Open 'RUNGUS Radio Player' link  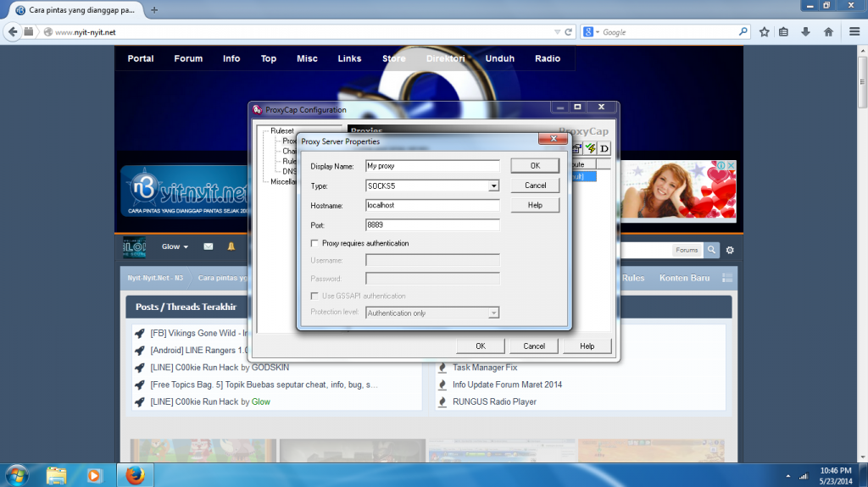click(494, 401)
